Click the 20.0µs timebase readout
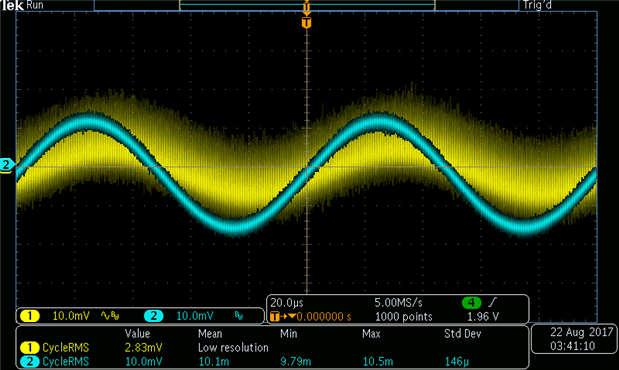This screenshot has height=370, width=619. point(287,303)
